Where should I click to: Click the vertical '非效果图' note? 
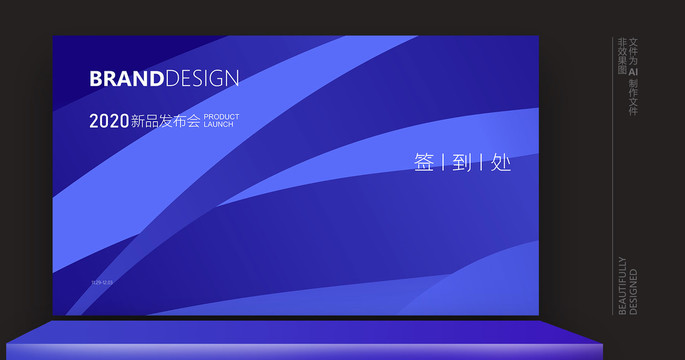622,56
